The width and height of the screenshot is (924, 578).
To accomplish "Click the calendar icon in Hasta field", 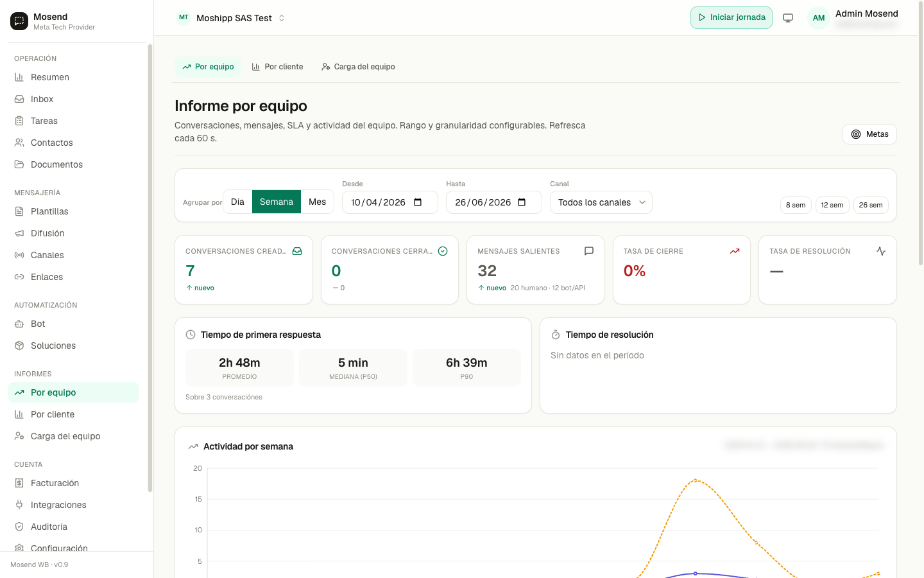I will [522, 202].
